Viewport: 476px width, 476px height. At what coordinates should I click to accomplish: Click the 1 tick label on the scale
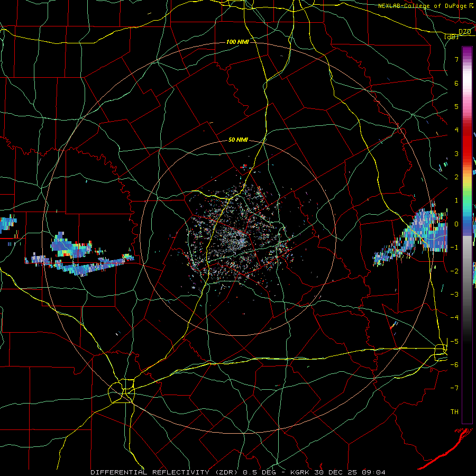(x=456, y=200)
